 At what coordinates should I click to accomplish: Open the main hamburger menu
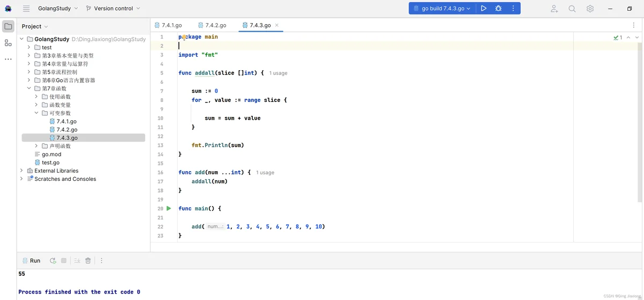click(26, 9)
